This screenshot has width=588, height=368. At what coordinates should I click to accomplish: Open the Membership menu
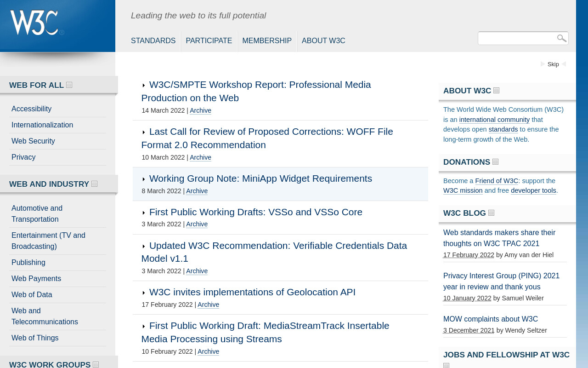point(267,41)
